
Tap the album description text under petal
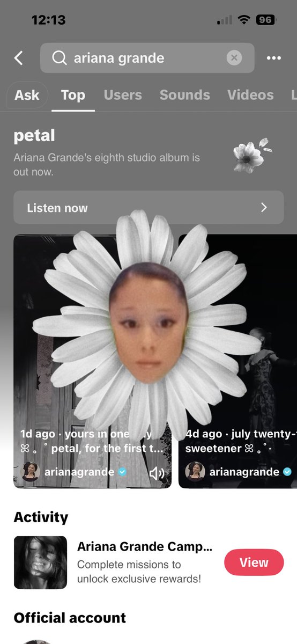[x=107, y=165]
